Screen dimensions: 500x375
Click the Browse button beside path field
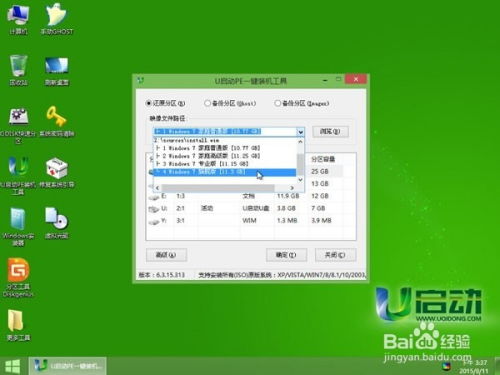pyautogui.click(x=330, y=131)
